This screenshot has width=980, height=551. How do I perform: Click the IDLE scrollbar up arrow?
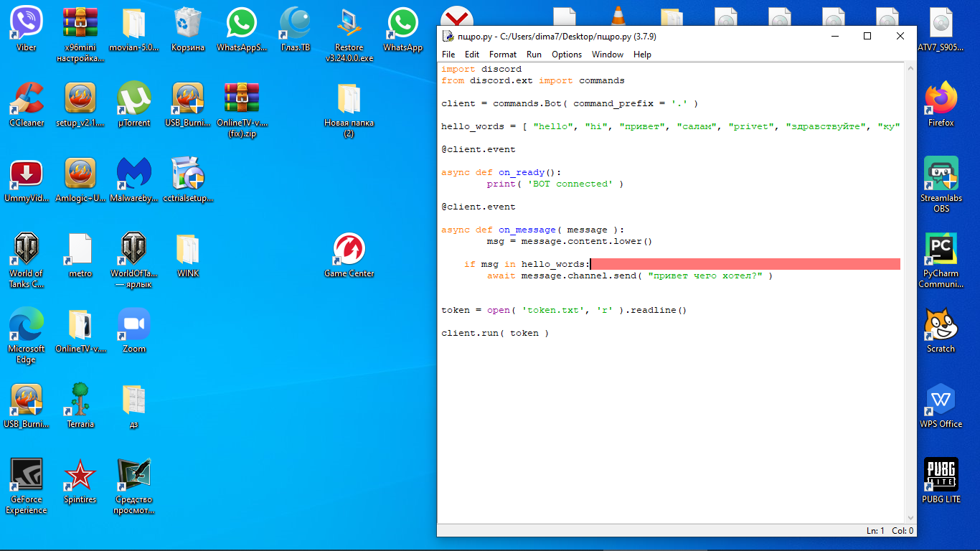click(x=910, y=68)
